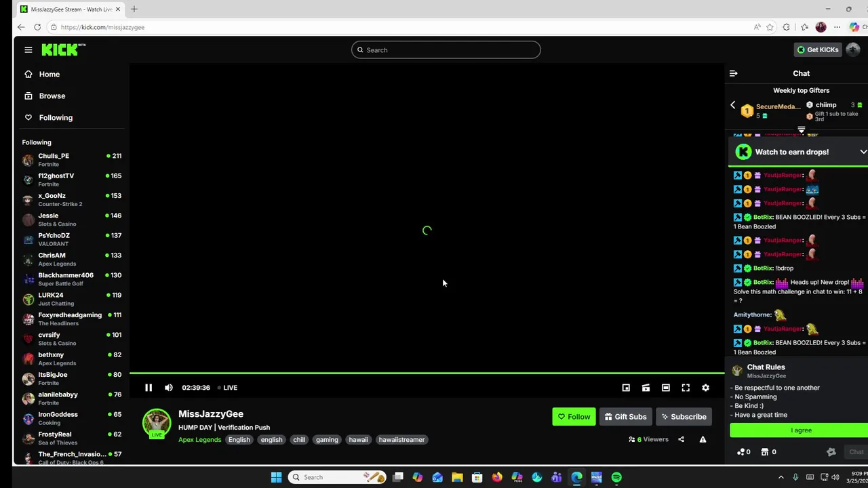Select the gaming tag
Viewport: 868px width, 488px height.
tap(327, 440)
